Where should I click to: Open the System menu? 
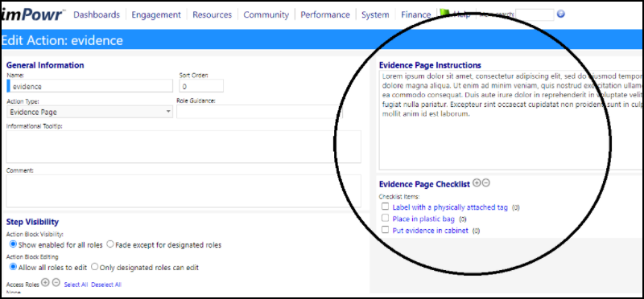click(x=375, y=14)
